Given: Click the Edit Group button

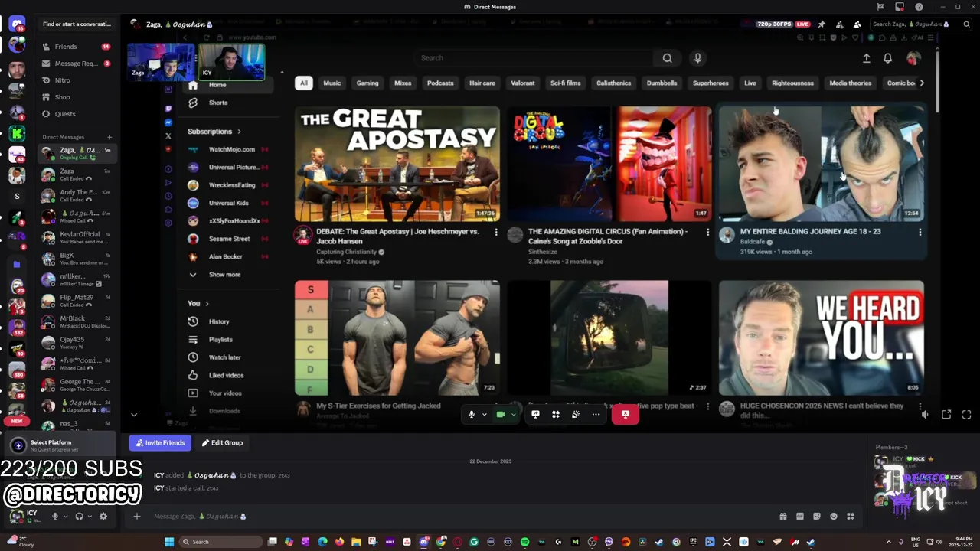Looking at the screenshot, I should click(222, 442).
